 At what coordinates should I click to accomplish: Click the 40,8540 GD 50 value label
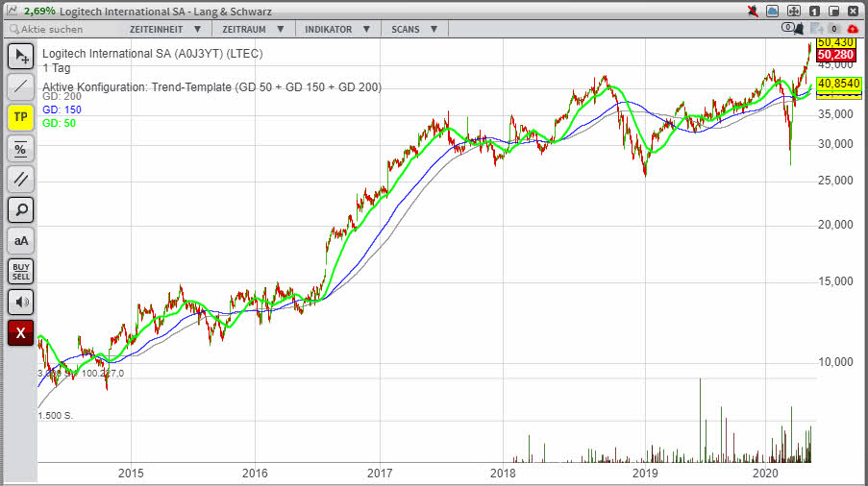[x=839, y=84]
